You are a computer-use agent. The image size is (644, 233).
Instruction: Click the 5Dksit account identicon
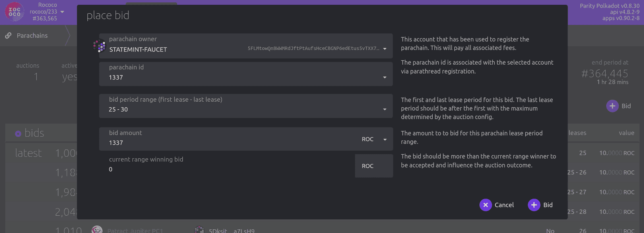point(199,230)
